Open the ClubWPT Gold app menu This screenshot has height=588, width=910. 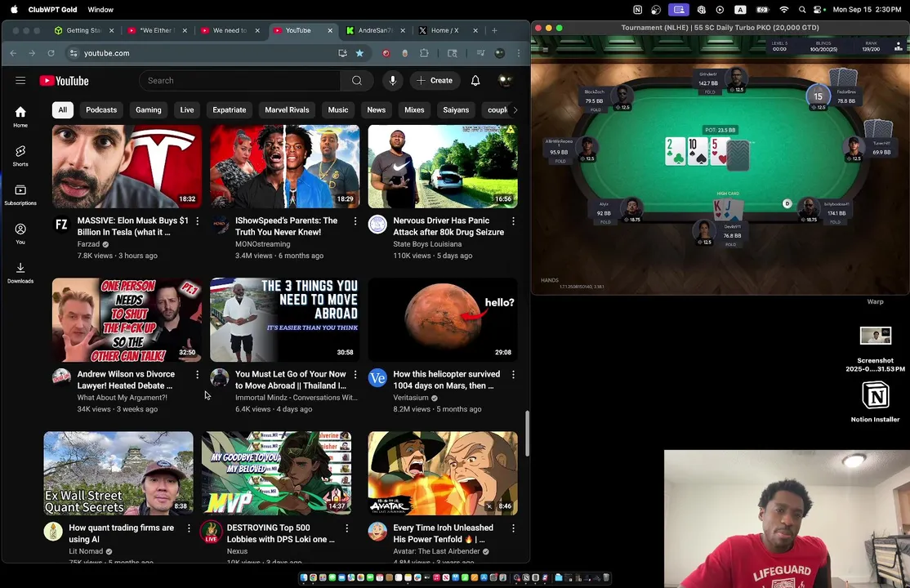pyautogui.click(x=52, y=9)
